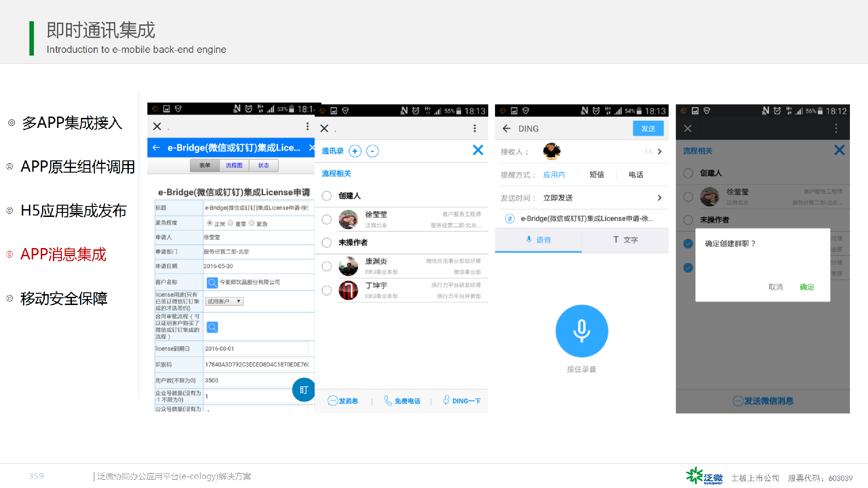Click the license到期日 date field
The height and width of the screenshot is (488, 868).
tap(256, 349)
